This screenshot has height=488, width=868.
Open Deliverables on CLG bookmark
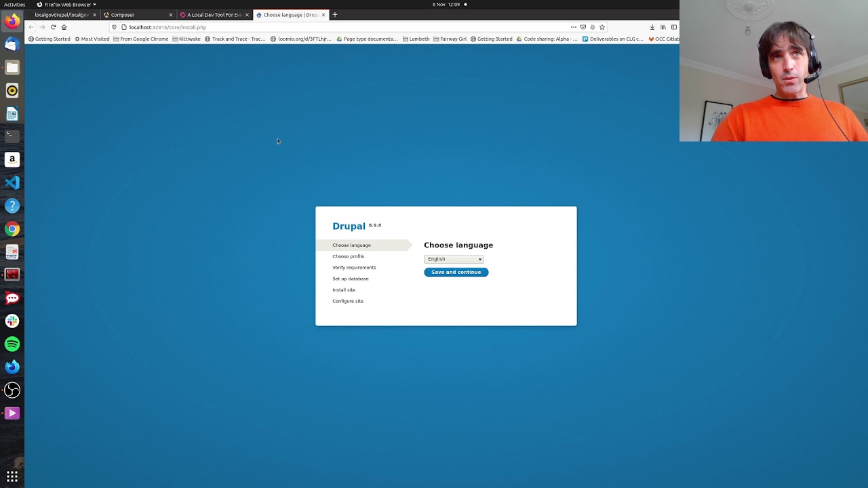click(613, 39)
